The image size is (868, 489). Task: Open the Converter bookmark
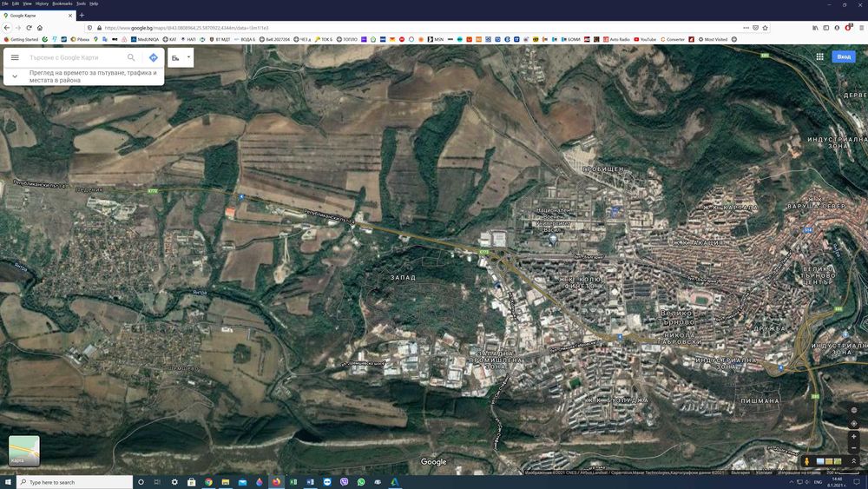(673, 39)
